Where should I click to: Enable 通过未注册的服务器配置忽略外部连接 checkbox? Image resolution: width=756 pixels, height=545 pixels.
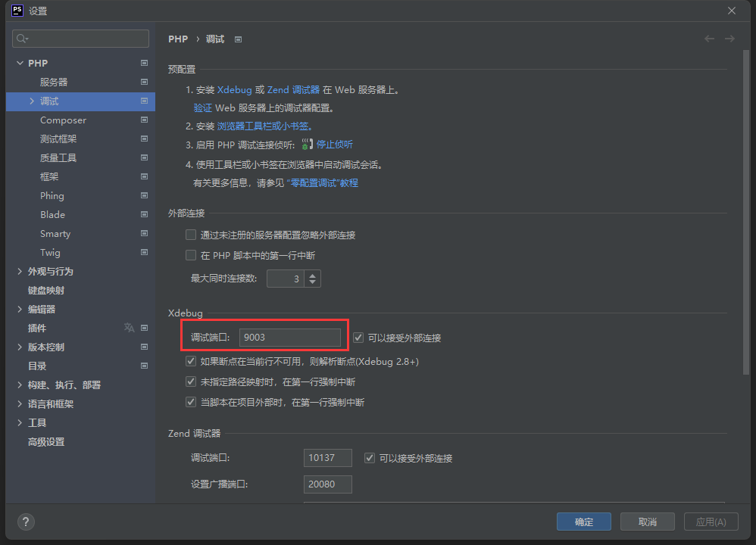click(x=191, y=235)
